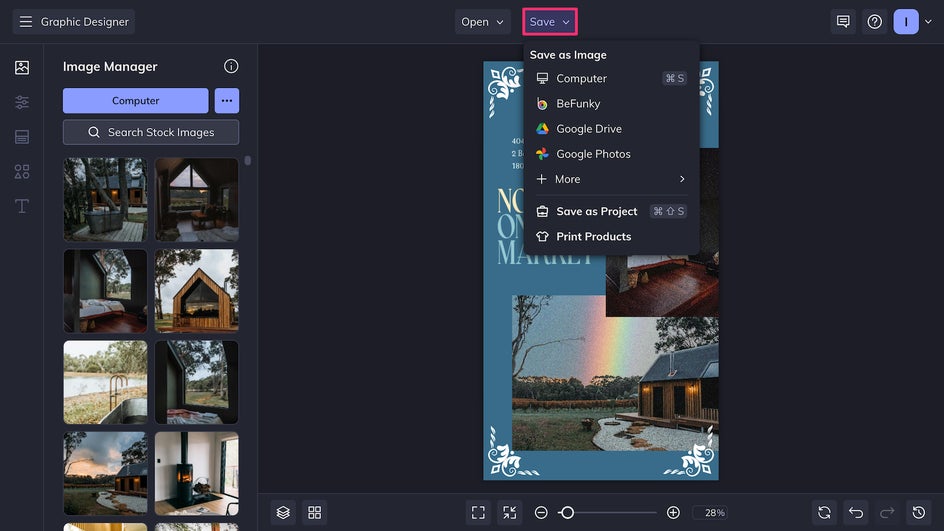Open the Layers panel icon
Image resolution: width=944 pixels, height=531 pixels.
click(283, 512)
